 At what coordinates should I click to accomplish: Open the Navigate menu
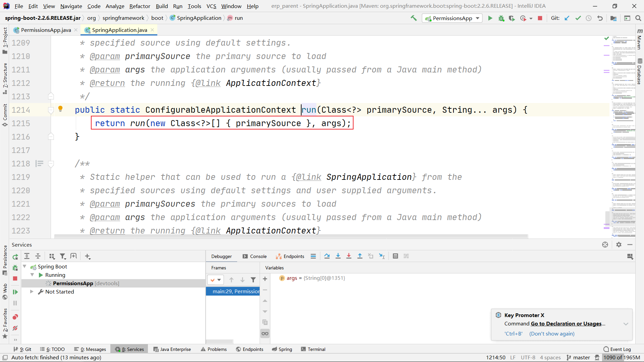[71, 6]
